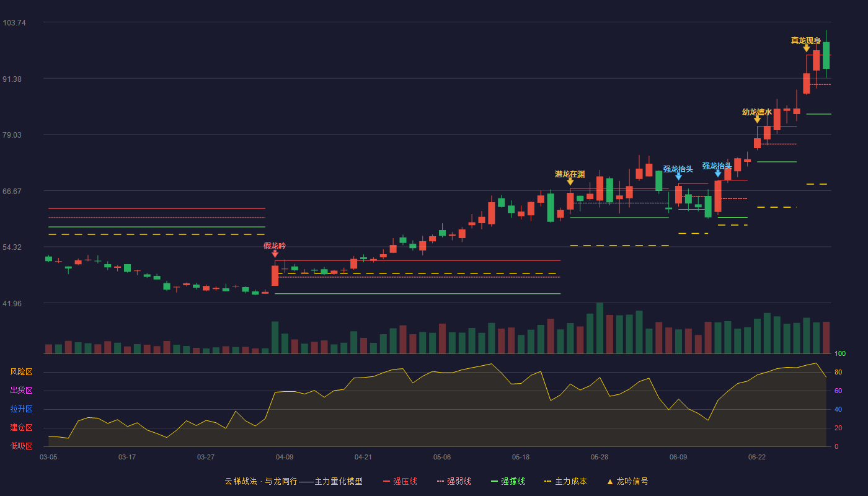The width and height of the screenshot is (868, 496).
Task: Click the 04-09 date label
Action: (285, 457)
